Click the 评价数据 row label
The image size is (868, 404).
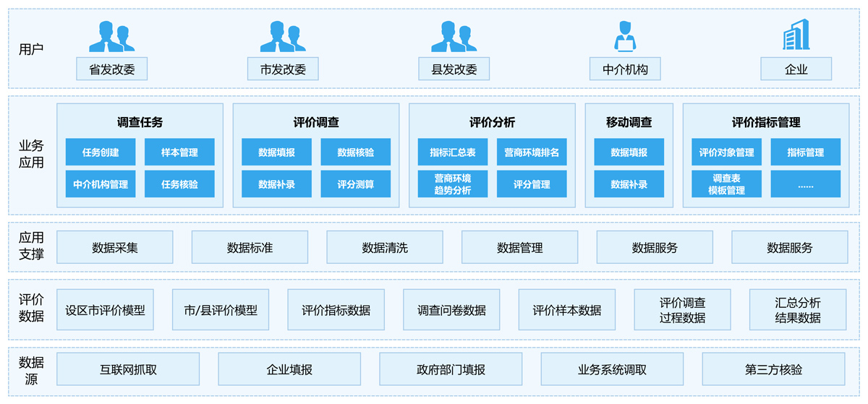click(x=31, y=307)
